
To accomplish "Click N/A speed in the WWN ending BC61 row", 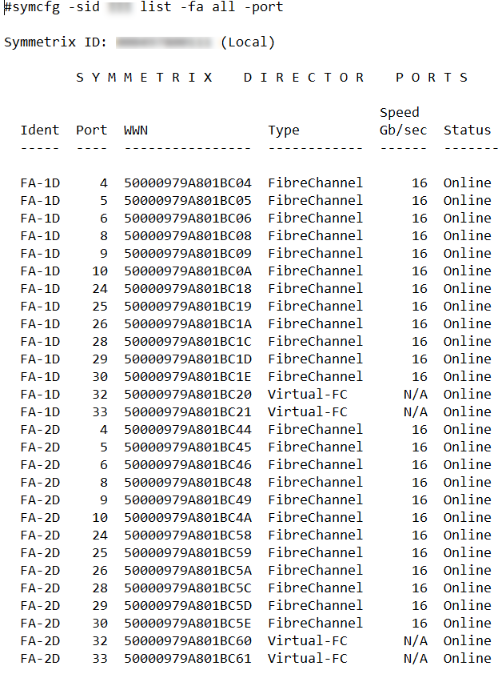I will (415, 659).
